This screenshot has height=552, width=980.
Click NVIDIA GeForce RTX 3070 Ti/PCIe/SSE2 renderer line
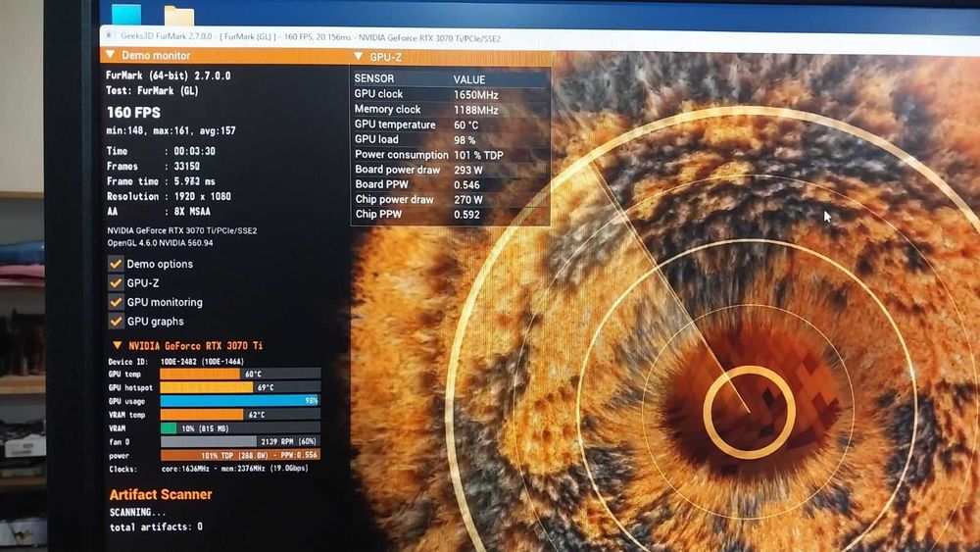182,230
